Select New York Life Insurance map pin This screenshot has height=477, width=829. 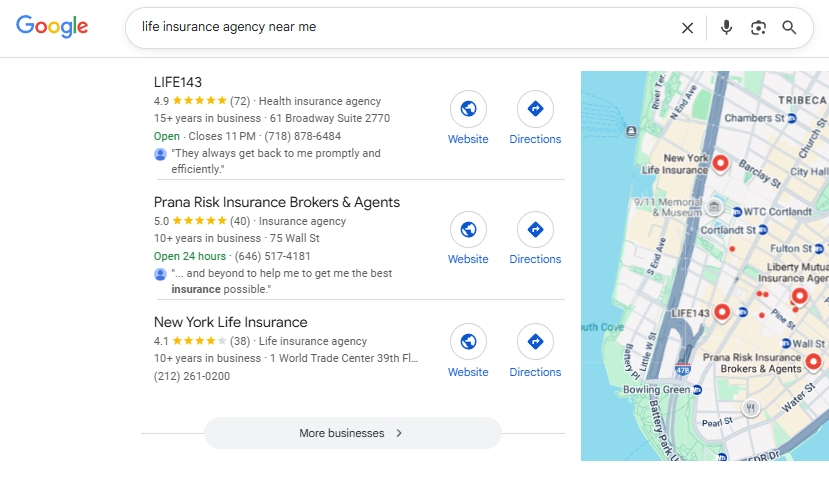[x=719, y=163]
